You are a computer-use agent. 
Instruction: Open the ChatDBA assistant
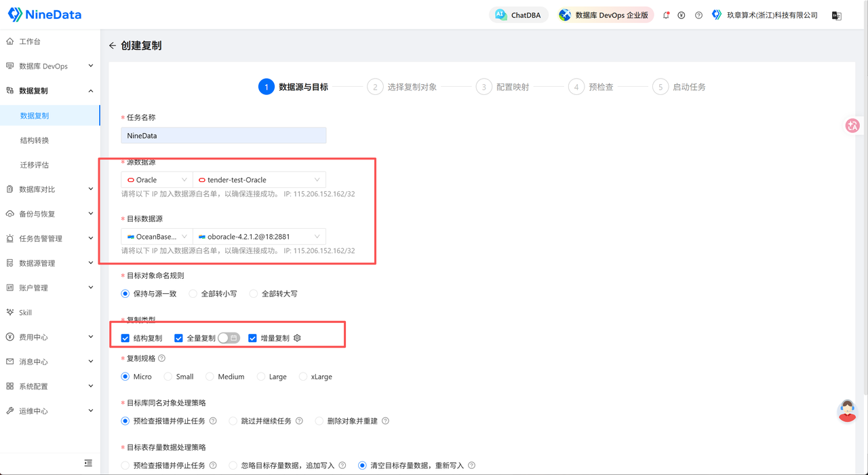pos(519,15)
